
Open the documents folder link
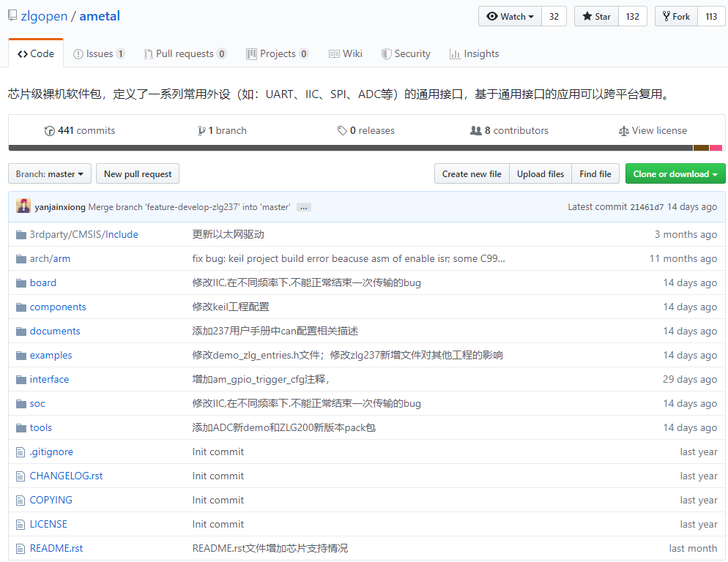pos(55,331)
